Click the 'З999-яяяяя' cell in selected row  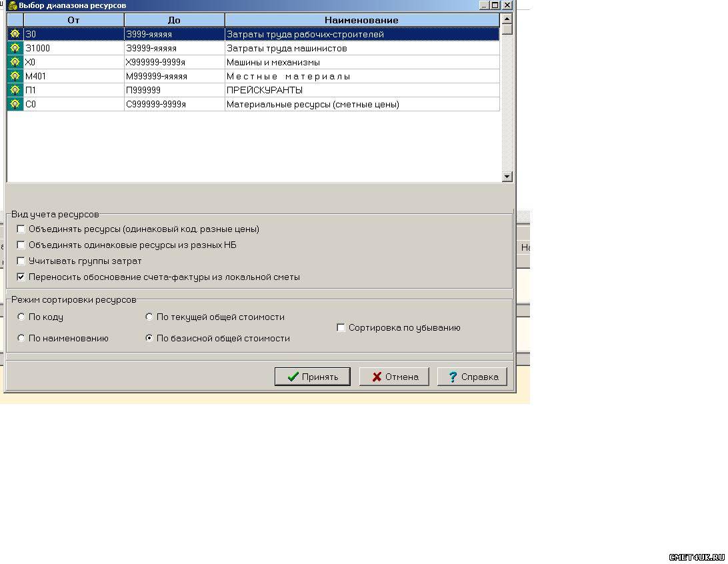click(175, 35)
